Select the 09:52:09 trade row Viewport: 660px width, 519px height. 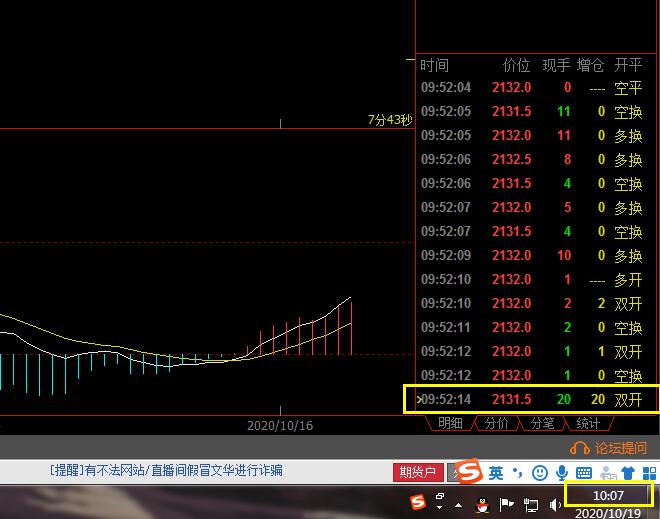pos(531,256)
